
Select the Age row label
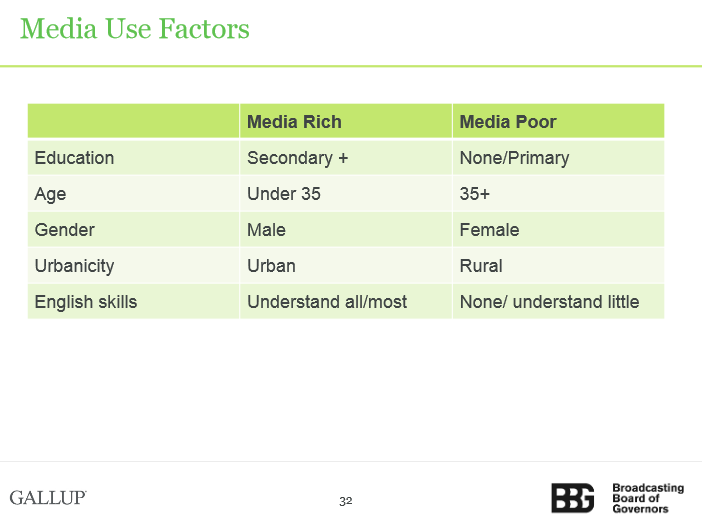click(133, 194)
